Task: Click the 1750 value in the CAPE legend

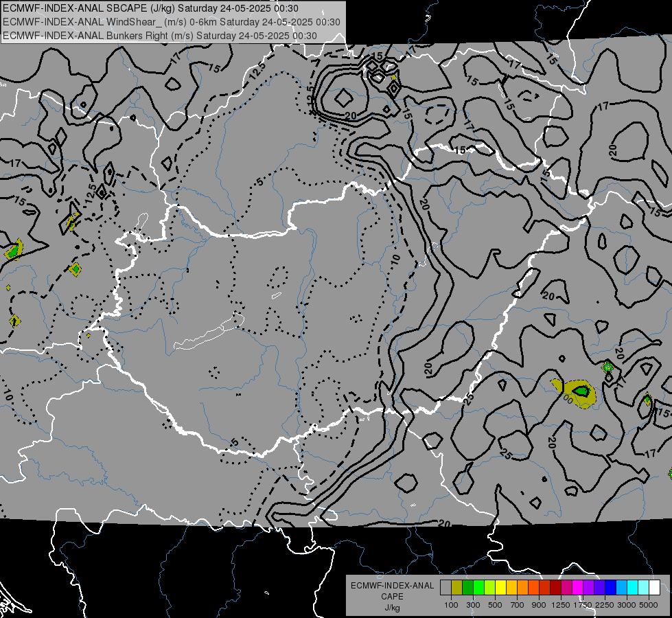Action: click(x=583, y=605)
